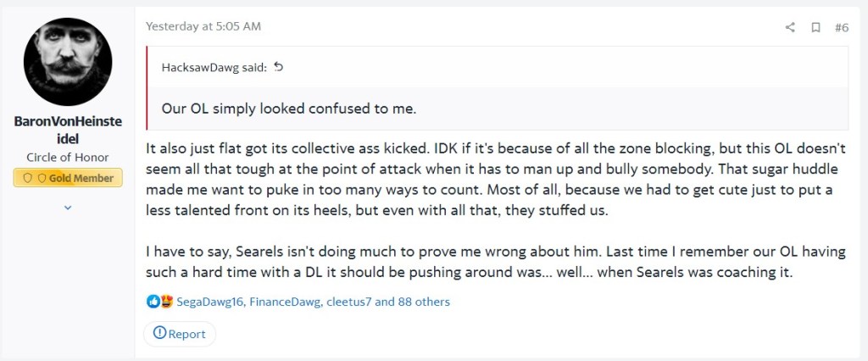Click the Gold Member badge
The width and height of the screenshot is (868, 361).
tap(69, 178)
